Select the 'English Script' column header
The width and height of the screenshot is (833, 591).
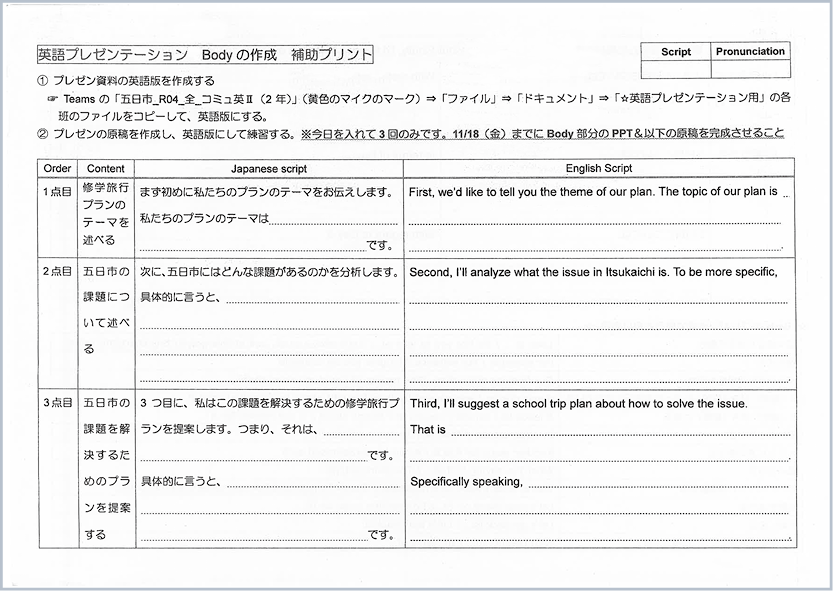point(599,168)
